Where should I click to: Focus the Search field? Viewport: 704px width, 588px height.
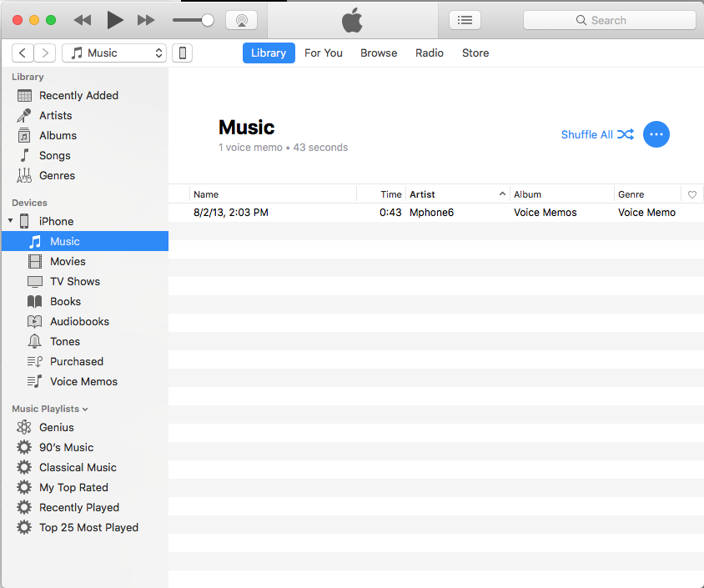[609, 20]
